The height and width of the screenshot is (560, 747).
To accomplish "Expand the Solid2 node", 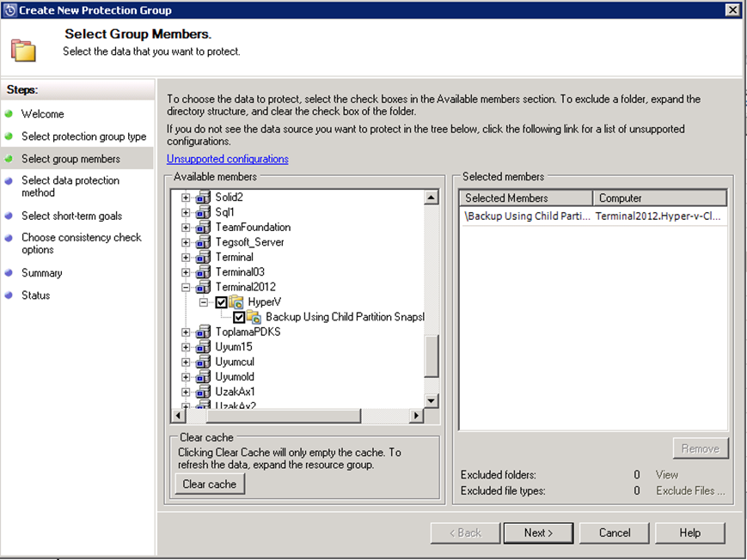I will [186, 198].
